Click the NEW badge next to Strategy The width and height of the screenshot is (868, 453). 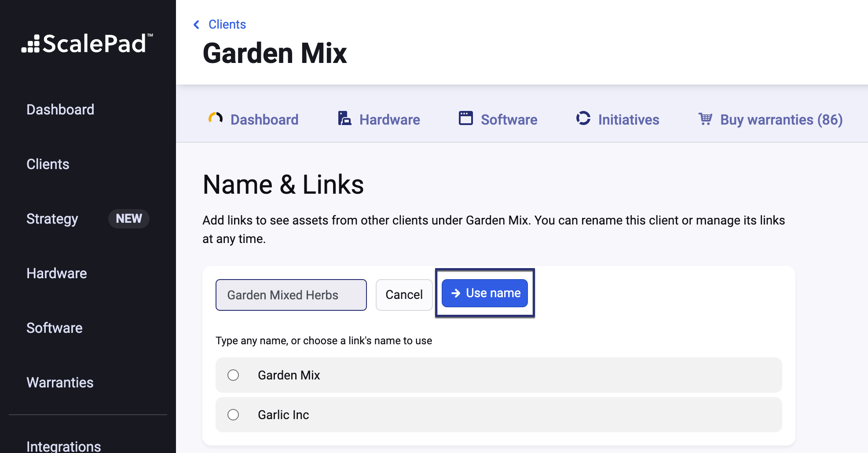[129, 219]
